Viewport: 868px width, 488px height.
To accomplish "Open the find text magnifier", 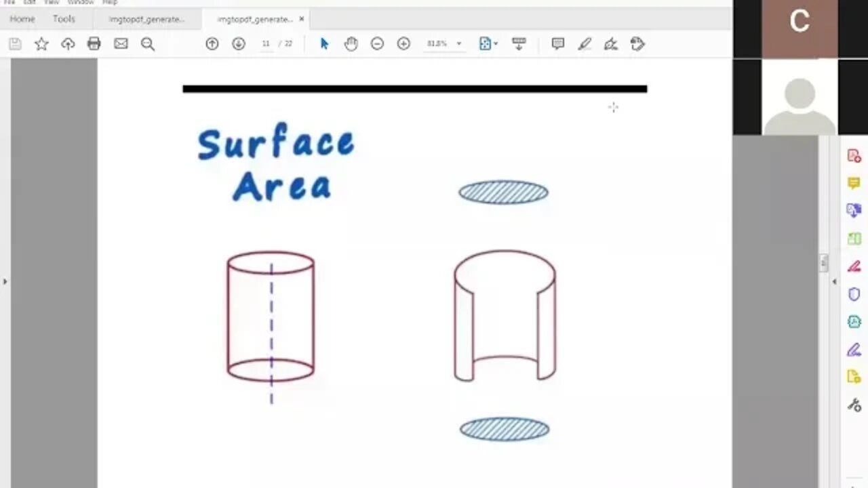I will coord(148,44).
